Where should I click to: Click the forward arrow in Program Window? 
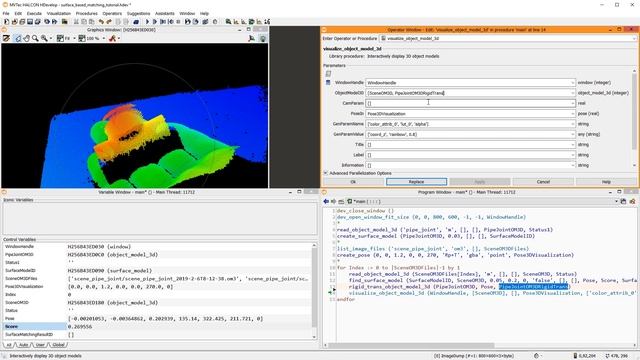tap(333, 202)
